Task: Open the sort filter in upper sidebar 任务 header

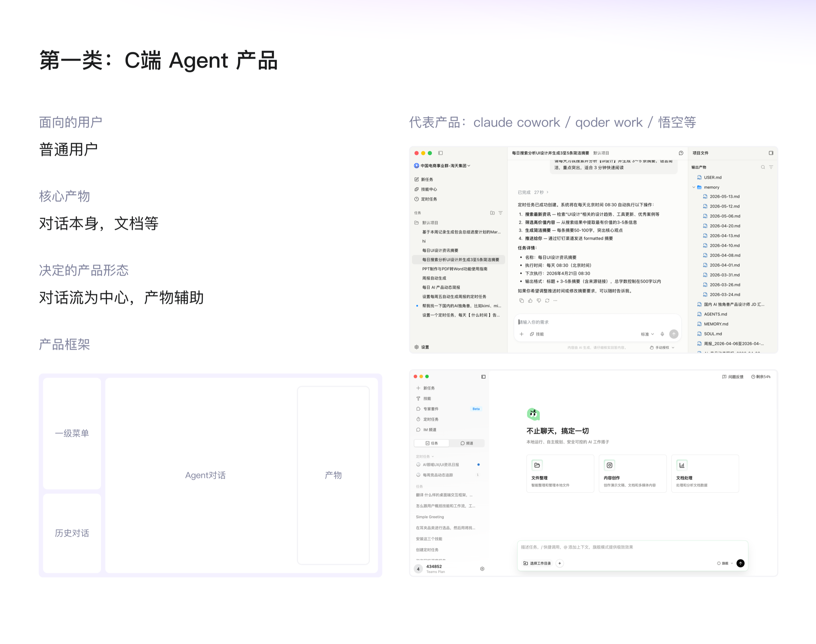Action: click(501, 213)
